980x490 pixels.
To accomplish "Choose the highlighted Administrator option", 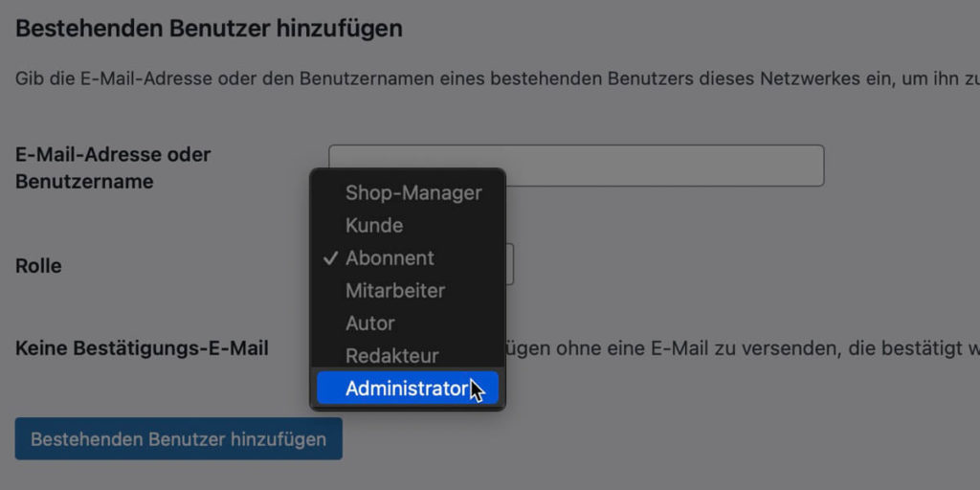I will pos(406,389).
